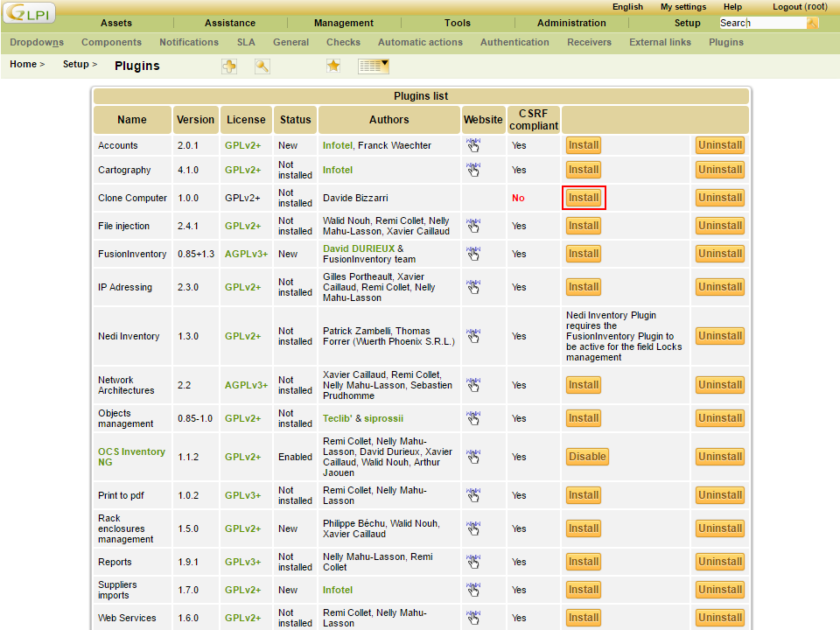This screenshot has height=630, width=840.
Task: Open website icon for Reports plugin
Action: [473, 562]
